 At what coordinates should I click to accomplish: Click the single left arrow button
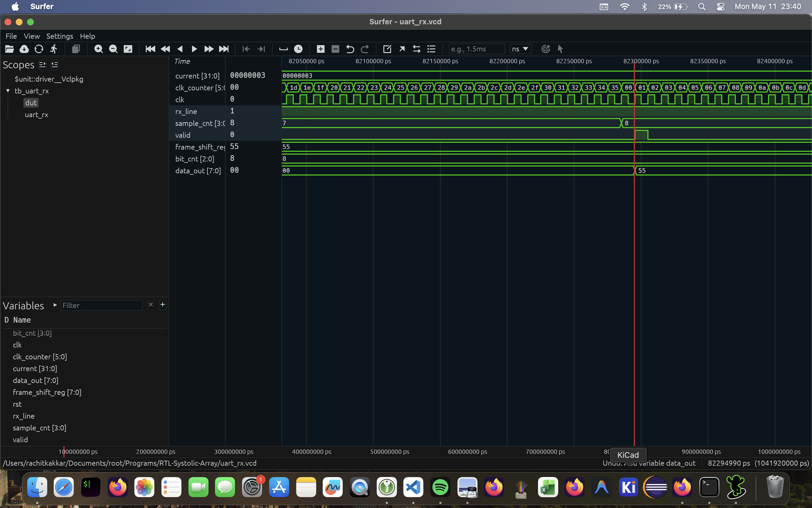click(x=180, y=49)
